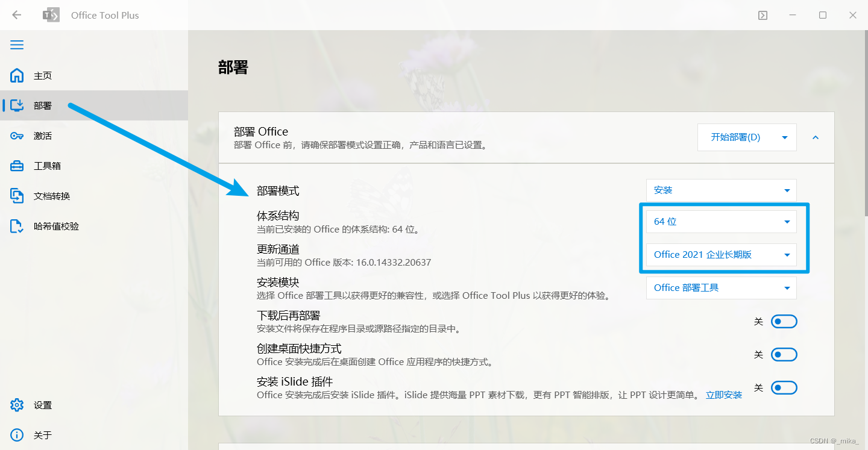Open the 部署模式 dropdown showing 安装
Image resolution: width=868 pixels, height=450 pixels.
click(x=722, y=190)
